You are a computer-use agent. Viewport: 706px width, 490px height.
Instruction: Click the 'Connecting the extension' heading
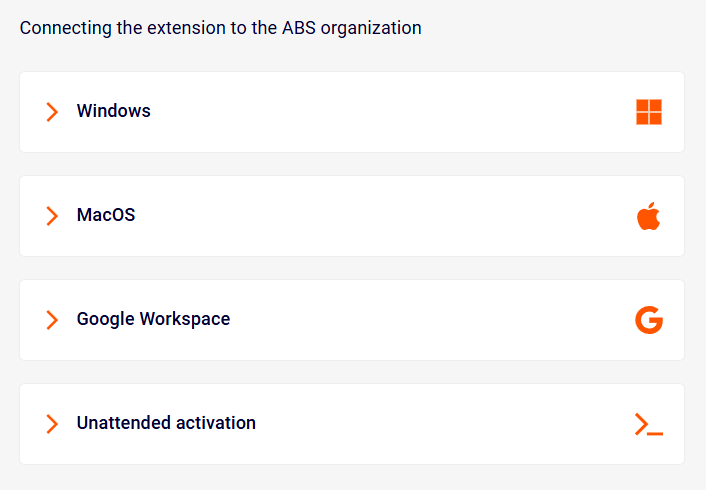pyautogui.click(x=220, y=28)
